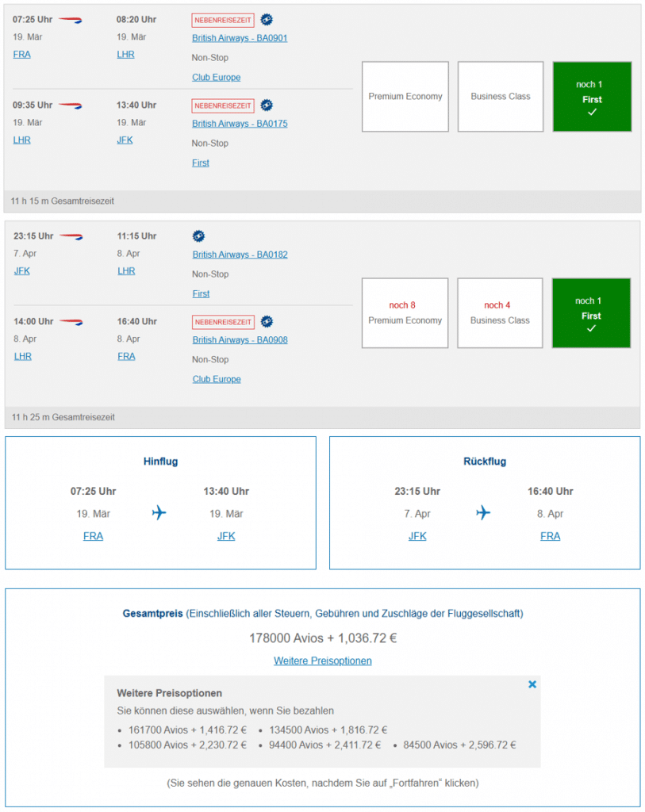Click the JFK link in the Rückflug summary
Screen dimensions: 645x812
pos(417,536)
